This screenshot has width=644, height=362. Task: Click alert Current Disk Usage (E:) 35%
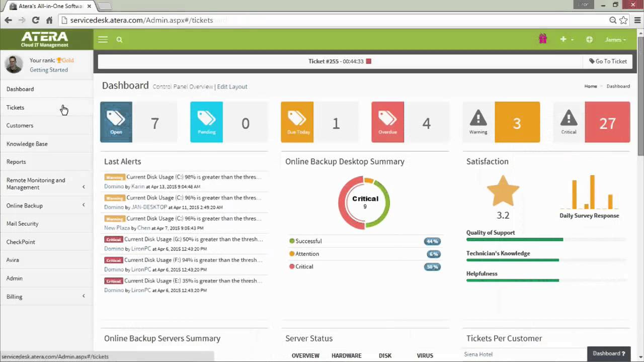tap(194, 281)
